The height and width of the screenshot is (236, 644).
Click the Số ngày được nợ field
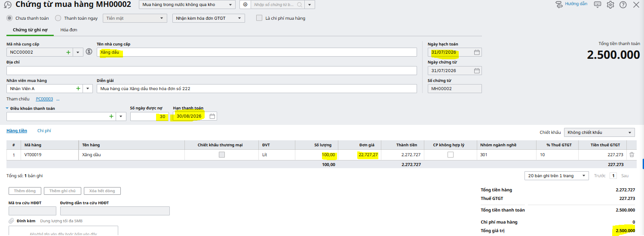coord(149,116)
